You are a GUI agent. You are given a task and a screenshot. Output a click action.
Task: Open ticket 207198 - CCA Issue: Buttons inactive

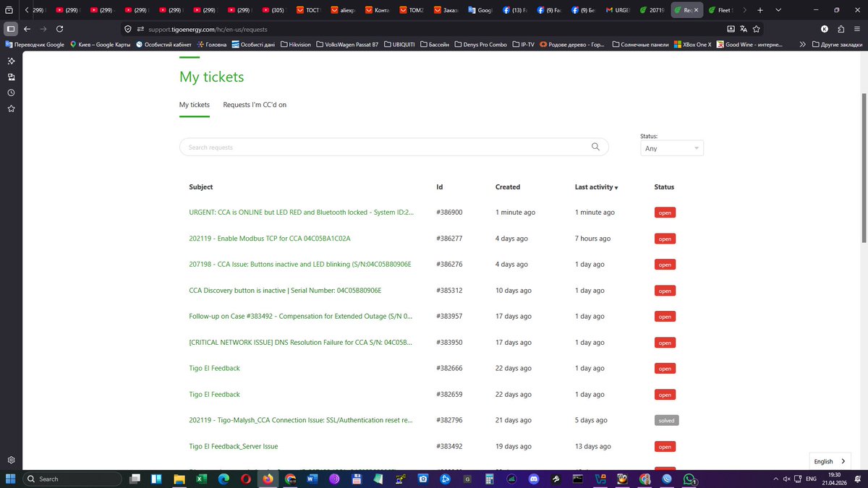click(x=299, y=265)
